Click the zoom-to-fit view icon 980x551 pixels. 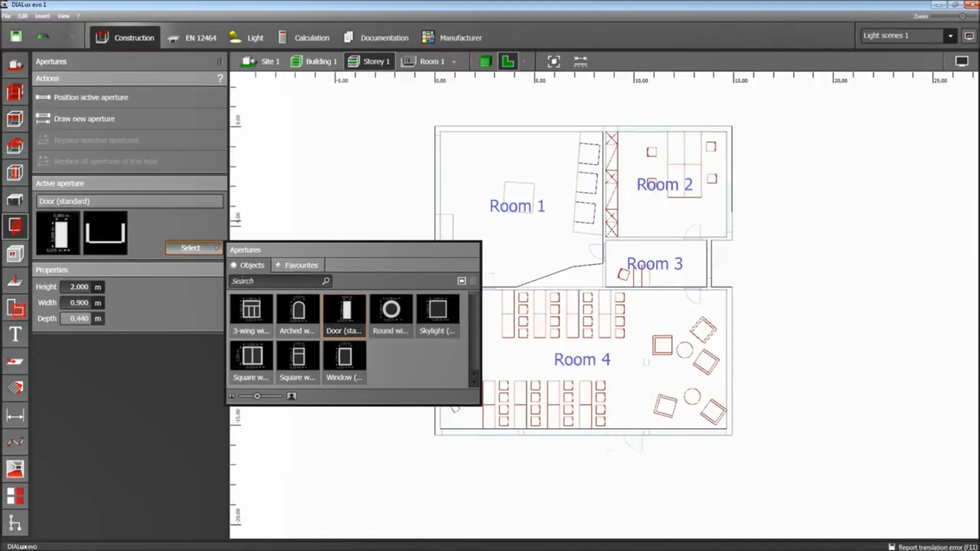pyautogui.click(x=553, y=62)
